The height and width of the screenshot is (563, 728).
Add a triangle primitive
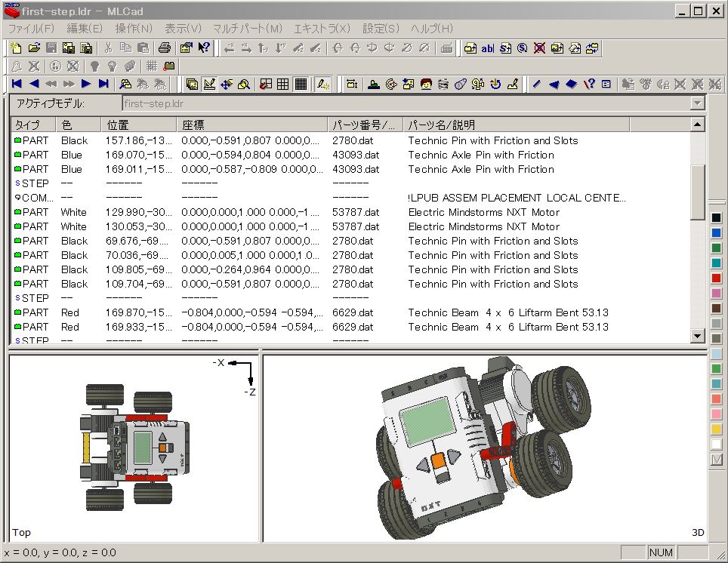pyautogui.click(x=554, y=84)
